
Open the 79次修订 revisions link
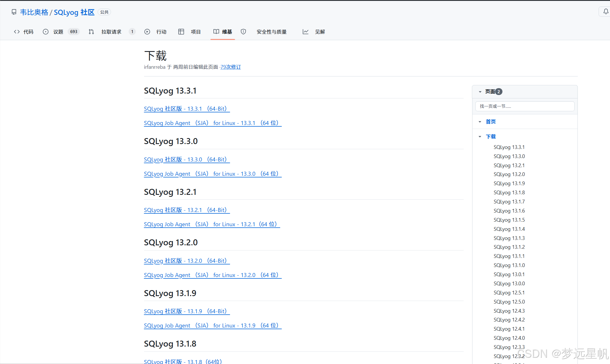tap(231, 67)
